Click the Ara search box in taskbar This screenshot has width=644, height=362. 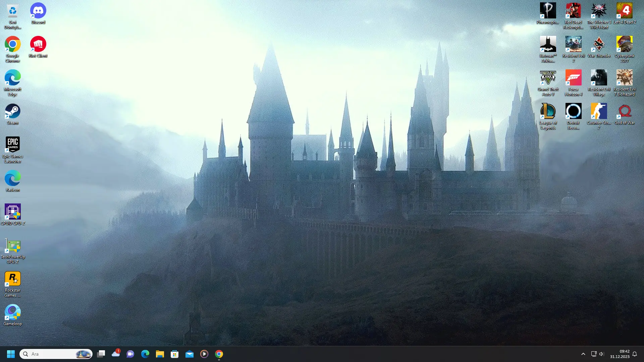56,354
